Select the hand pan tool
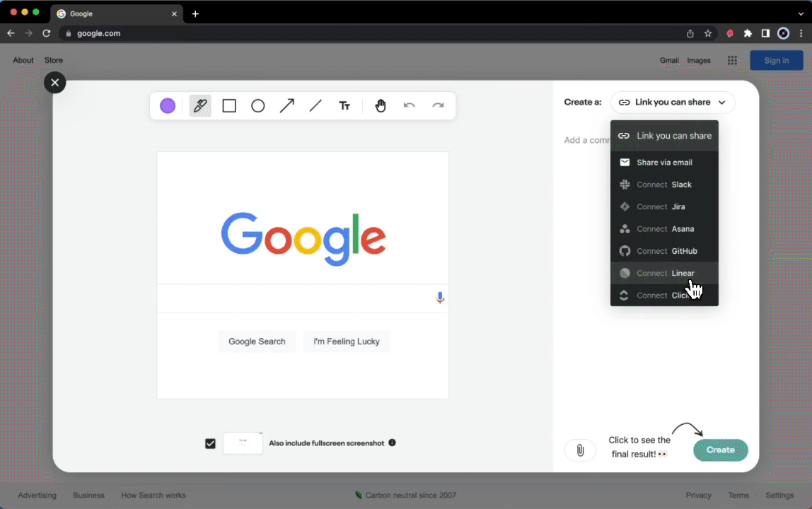Viewport: 812px width, 509px height. point(381,106)
